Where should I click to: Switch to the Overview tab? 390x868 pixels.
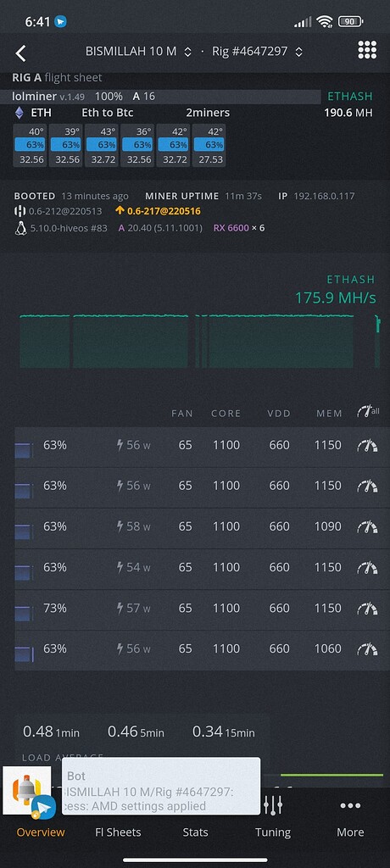pos(41,832)
